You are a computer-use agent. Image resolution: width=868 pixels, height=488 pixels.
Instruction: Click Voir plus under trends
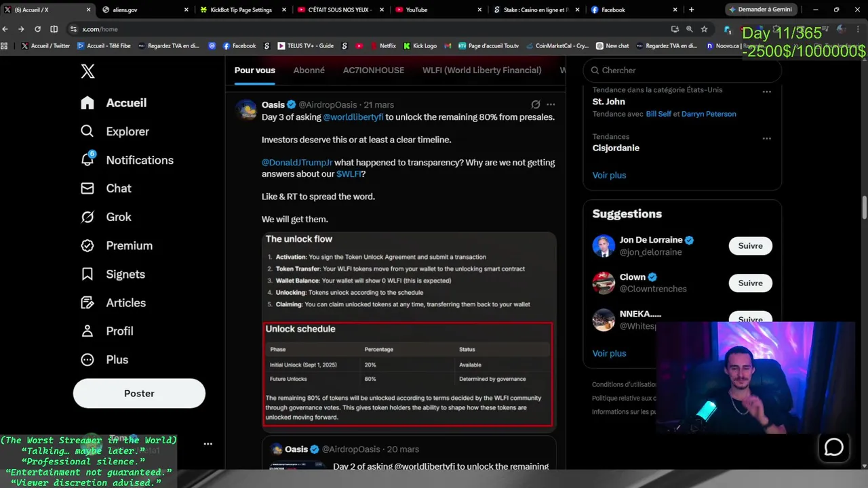pos(609,175)
